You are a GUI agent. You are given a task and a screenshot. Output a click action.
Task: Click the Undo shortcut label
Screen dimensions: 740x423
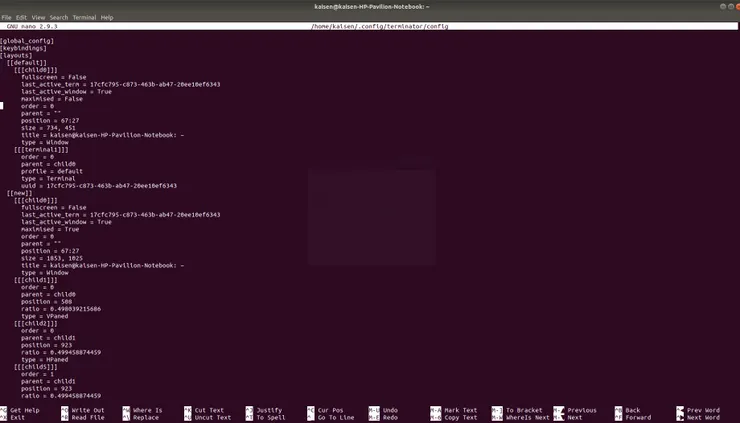coord(390,410)
